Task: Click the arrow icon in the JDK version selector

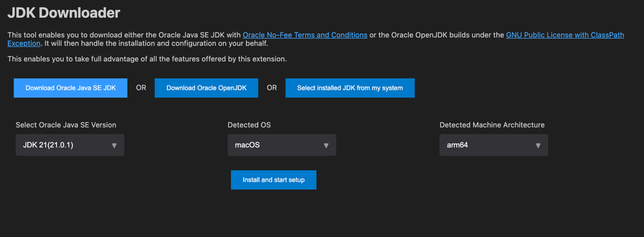Action: (x=114, y=146)
